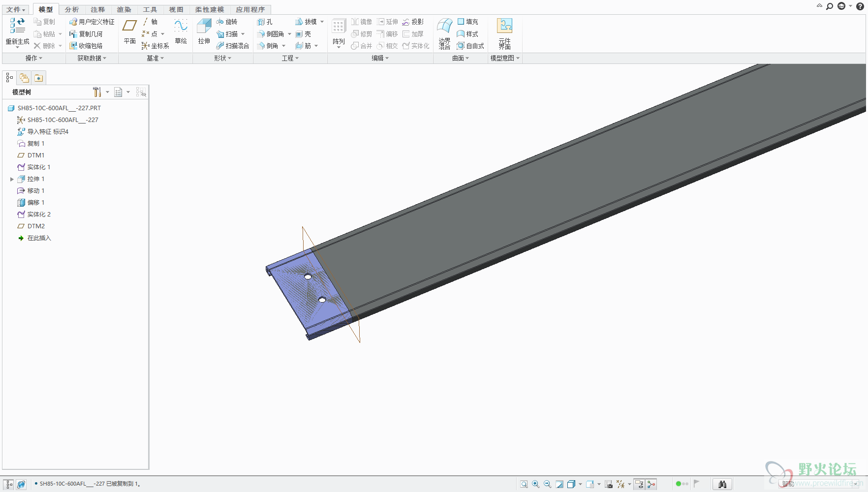Toggle model tree visibility icon at bottom left

pyautogui.click(x=9, y=484)
